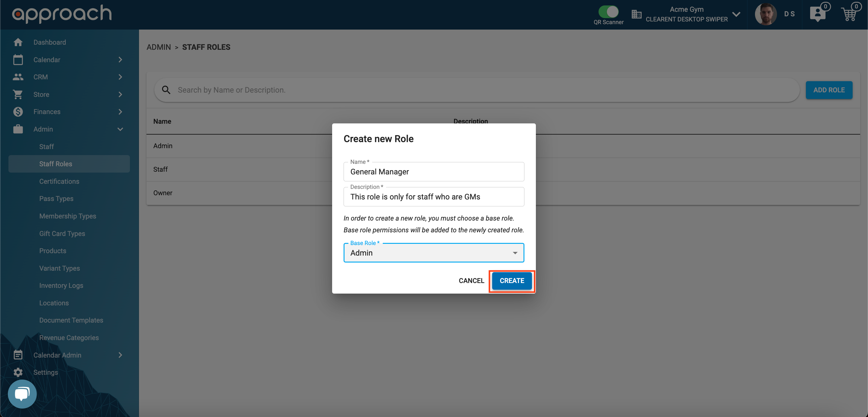Screen dimensions: 868x417
Task: Click the Description field in dialog
Action: point(434,197)
